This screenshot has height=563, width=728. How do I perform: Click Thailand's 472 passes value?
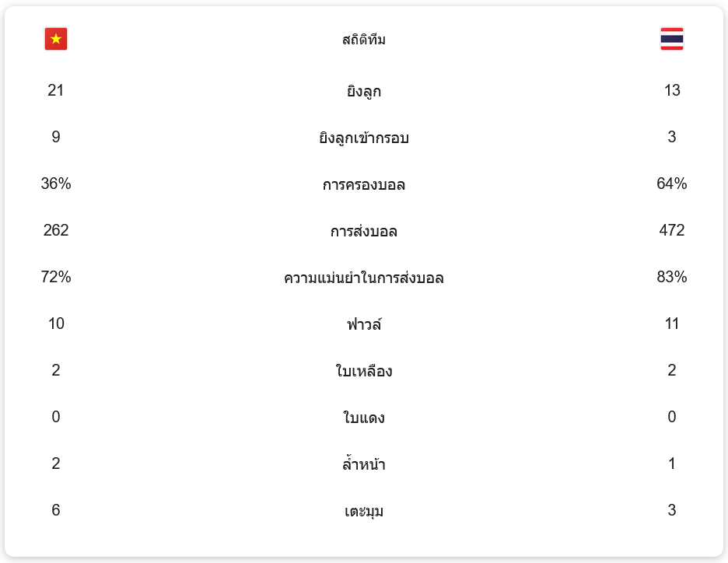[672, 230]
